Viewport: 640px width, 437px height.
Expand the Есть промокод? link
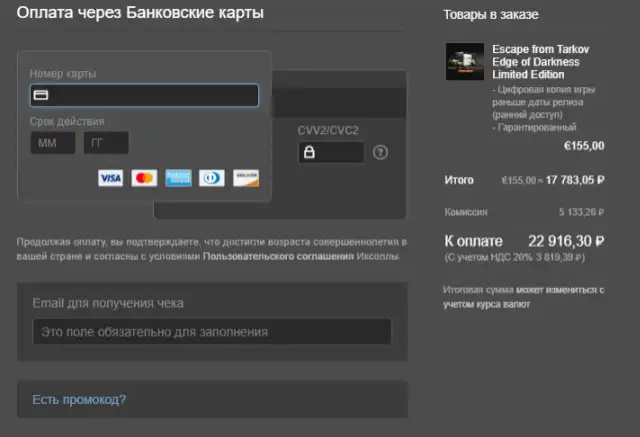pyautogui.click(x=79, y=399)
